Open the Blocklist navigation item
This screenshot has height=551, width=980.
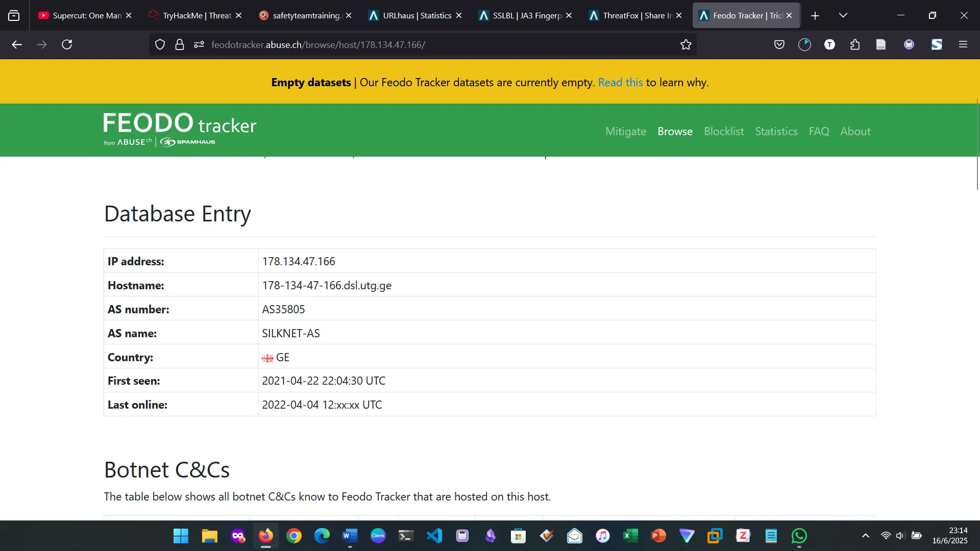coord(723,132)
